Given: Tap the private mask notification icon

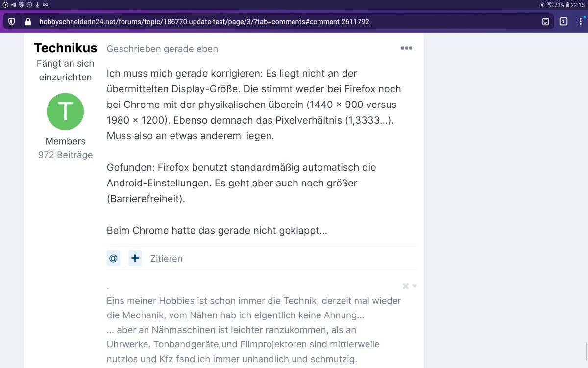Looking at the screenshot, I should pos(45,5).
